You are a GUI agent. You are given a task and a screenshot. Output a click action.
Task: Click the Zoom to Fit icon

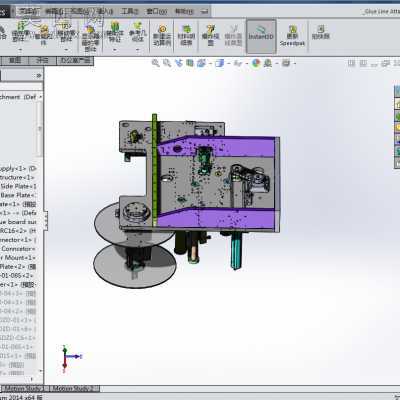point(155,63)
